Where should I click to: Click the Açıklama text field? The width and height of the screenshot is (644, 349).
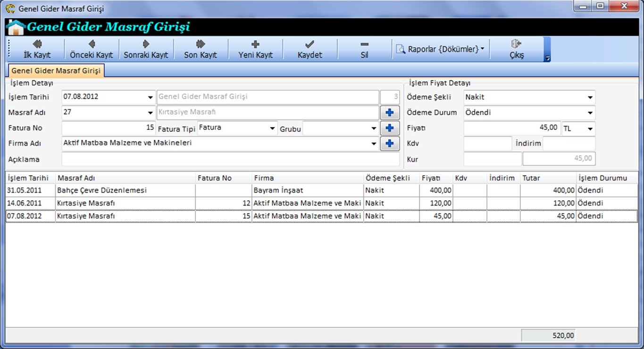pos(230,160)
